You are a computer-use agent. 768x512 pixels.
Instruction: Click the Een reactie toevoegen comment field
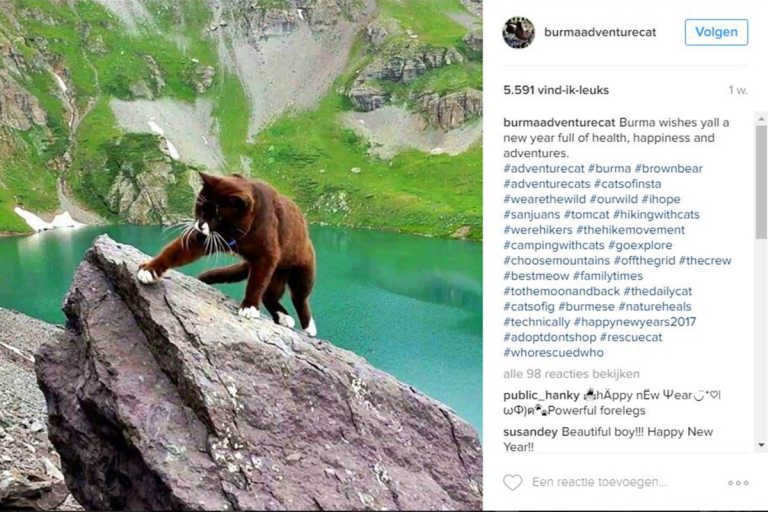coord(600,482)
